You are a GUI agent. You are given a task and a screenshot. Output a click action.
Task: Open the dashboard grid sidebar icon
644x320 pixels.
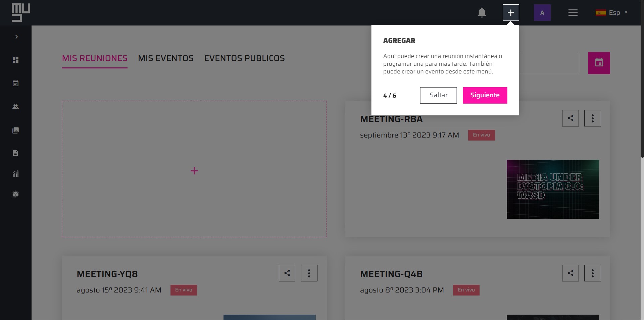15,60
